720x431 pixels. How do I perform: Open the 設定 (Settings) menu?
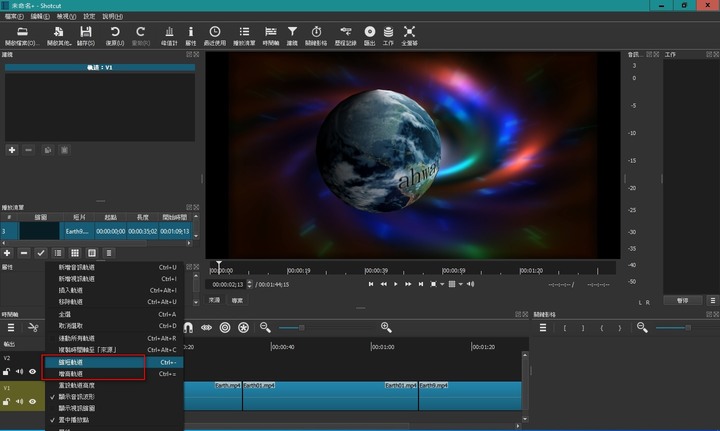pyautogui.click(x=89, y=17)
